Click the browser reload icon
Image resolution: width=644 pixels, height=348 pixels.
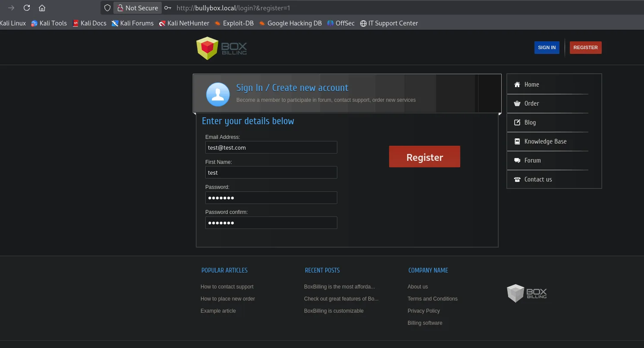point(27,8)
